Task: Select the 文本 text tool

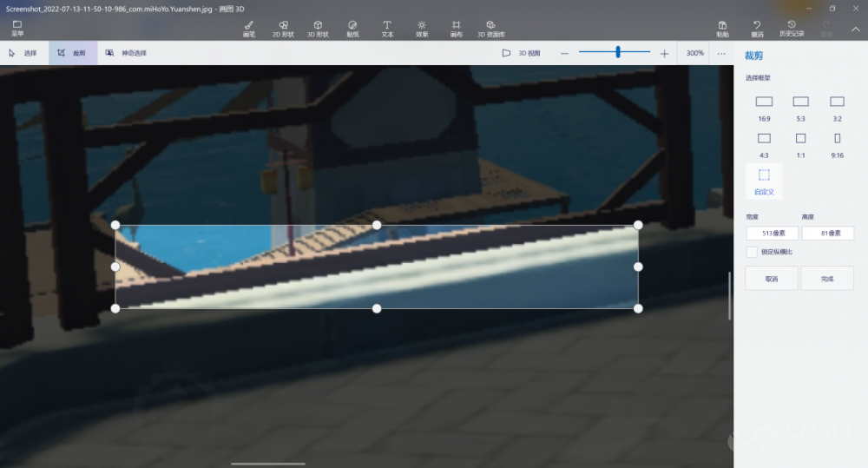Action: pos(387,29)
